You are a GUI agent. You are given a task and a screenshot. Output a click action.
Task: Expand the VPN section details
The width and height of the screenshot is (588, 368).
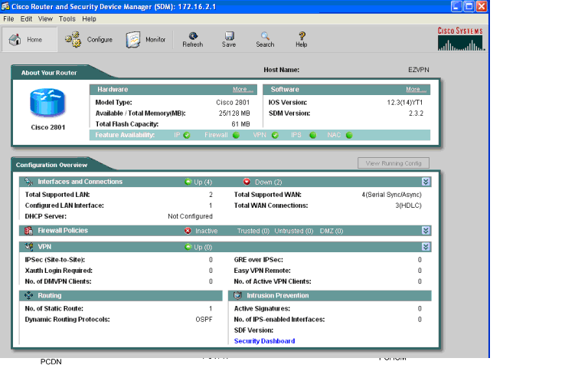(426, 247)
